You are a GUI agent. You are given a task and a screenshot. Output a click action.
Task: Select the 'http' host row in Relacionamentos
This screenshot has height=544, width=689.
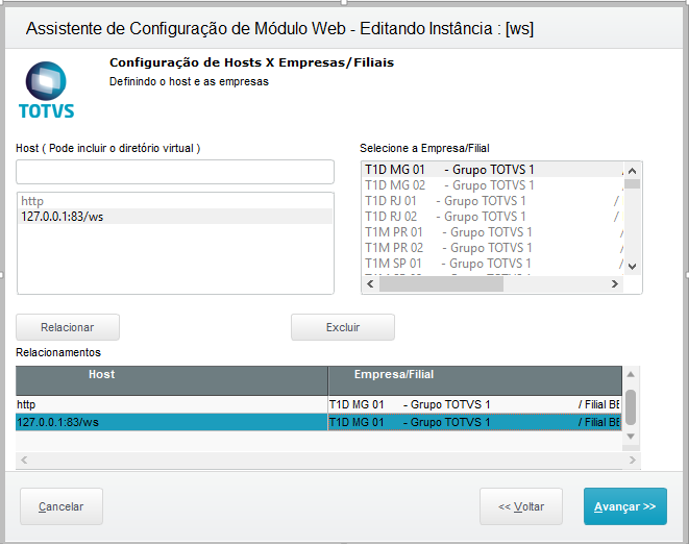point(171,404)
